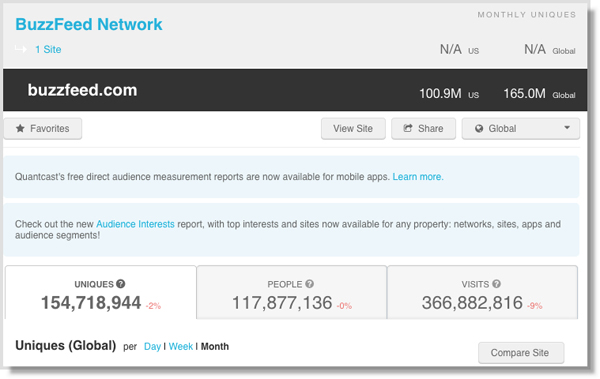The width and height of the screenshot is (600, 379).
Task: Click the star icon on Favorites
Action: pos(20,129)
